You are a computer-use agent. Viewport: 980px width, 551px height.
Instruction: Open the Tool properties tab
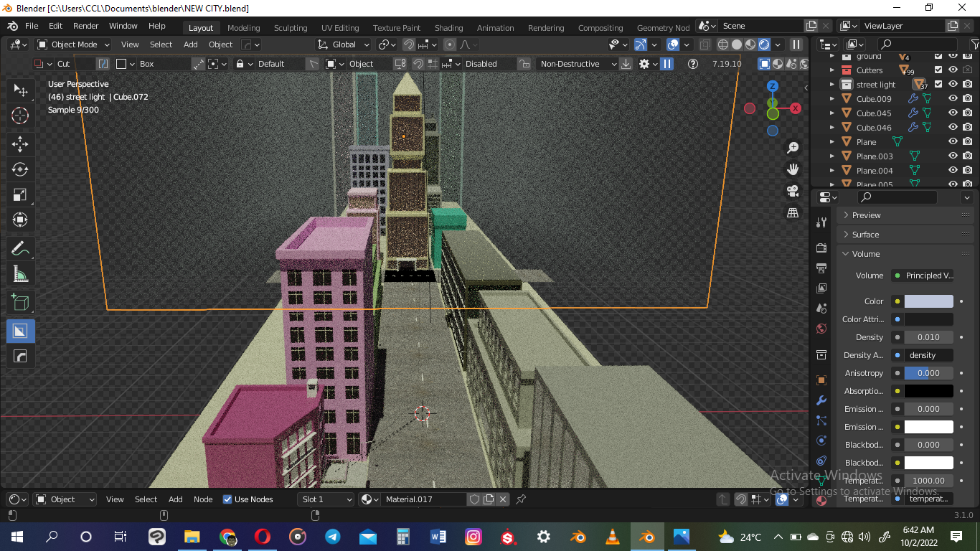(x=821, y=222)
